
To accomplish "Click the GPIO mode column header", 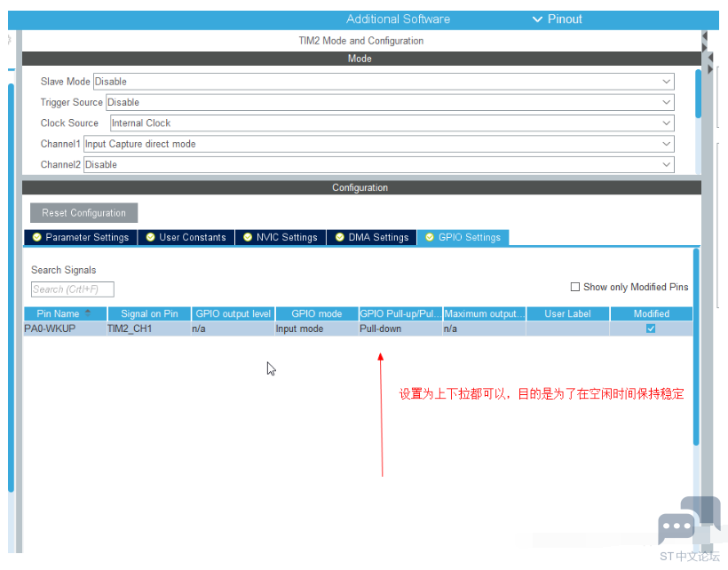I will click(x=317, y=313).
